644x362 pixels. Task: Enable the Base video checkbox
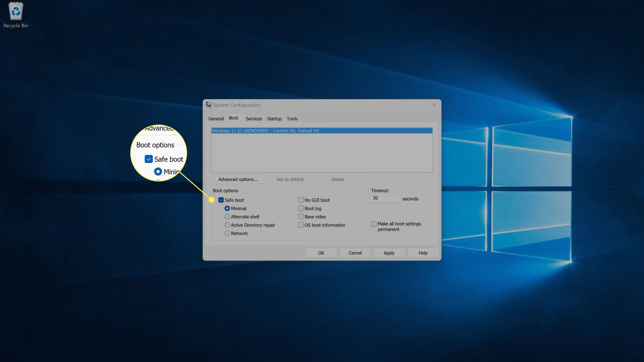301,217
